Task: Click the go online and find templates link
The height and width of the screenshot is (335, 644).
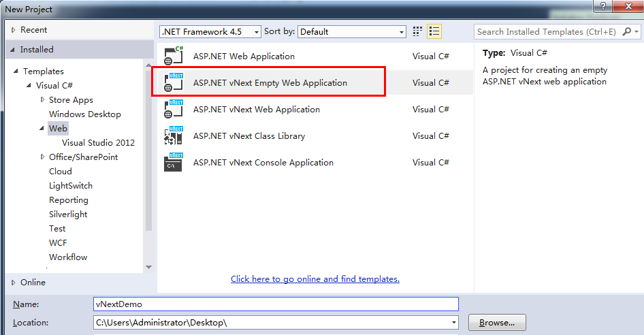Action: [x=315, y=279]
